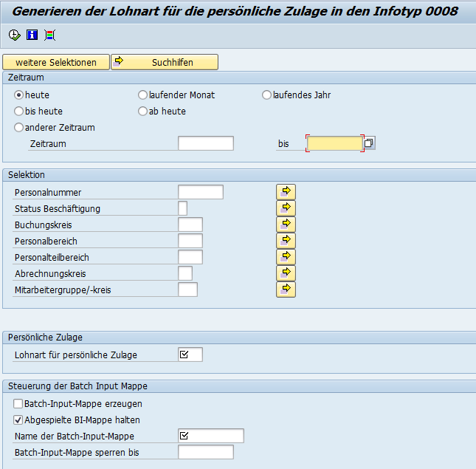The image size is (476, 469).
Task: Click the Personalteilbereich input field
Action: coord(190,257)
